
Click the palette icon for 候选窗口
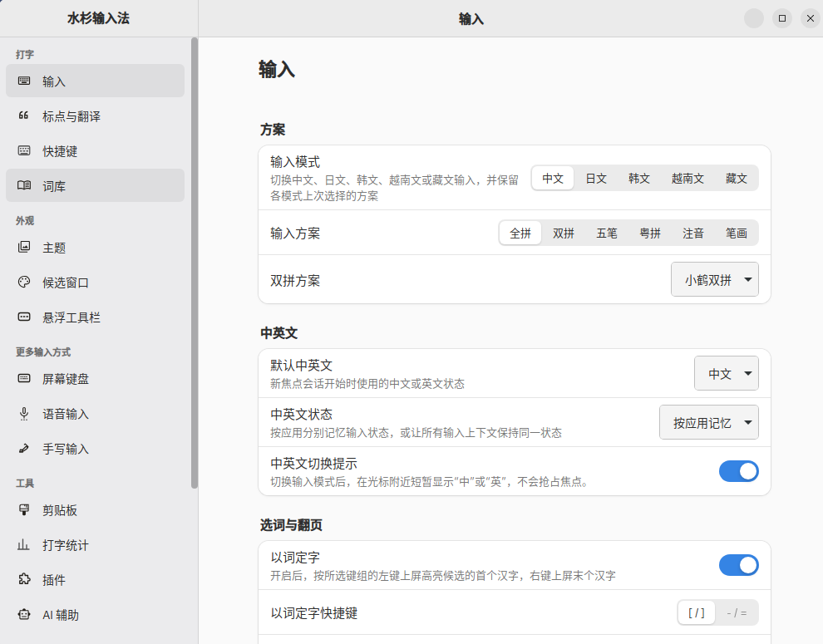point(24,282)
